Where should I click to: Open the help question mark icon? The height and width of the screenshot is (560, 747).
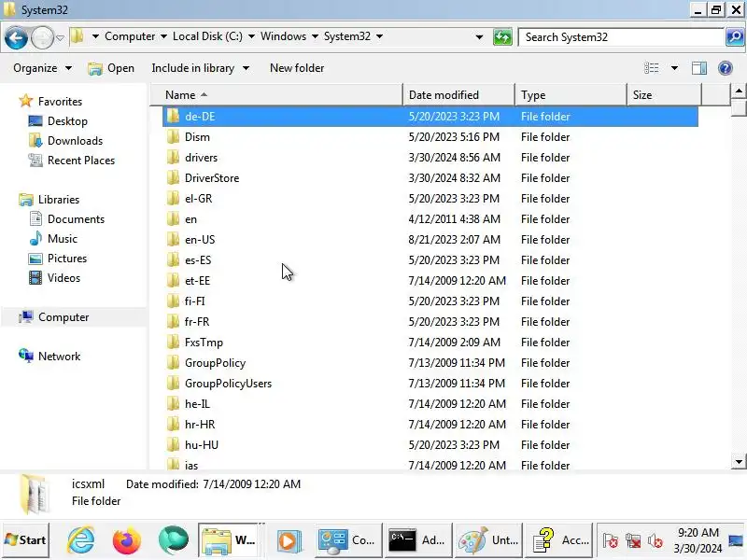726,68
